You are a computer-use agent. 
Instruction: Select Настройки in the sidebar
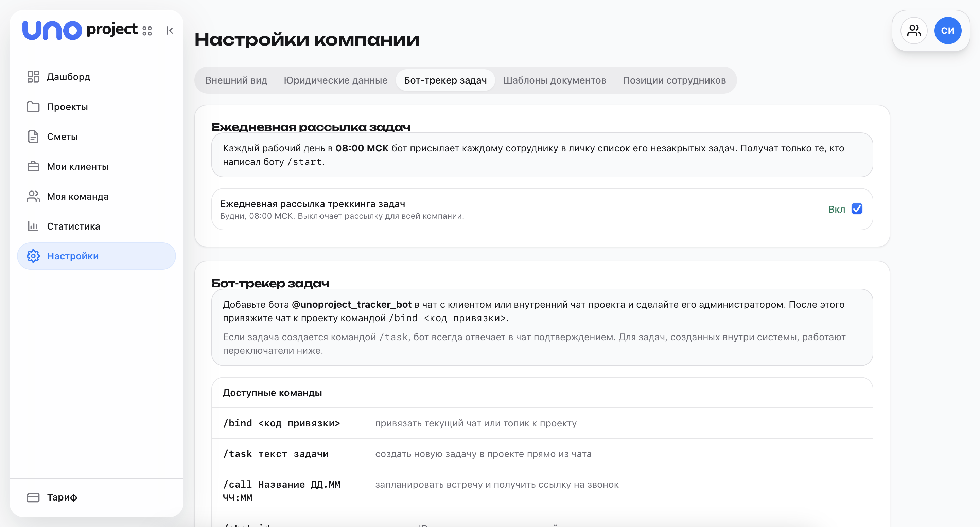pyautogui.click(x=96, y=256)
